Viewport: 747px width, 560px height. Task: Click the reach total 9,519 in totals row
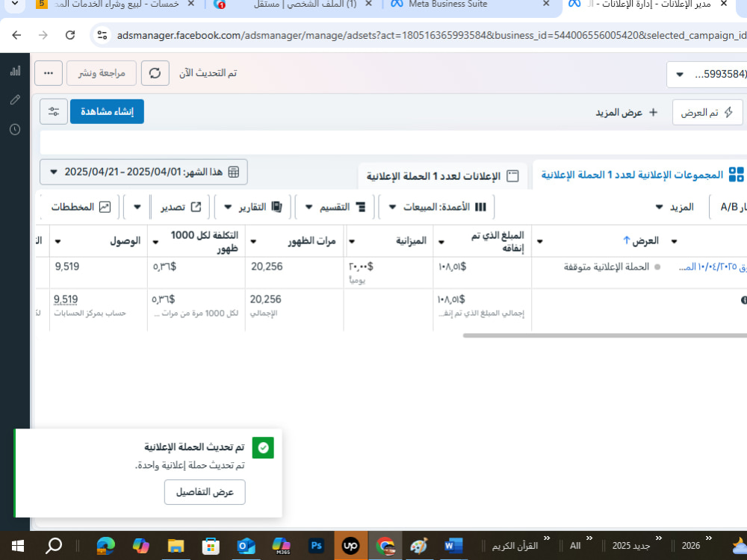point(66,299)
